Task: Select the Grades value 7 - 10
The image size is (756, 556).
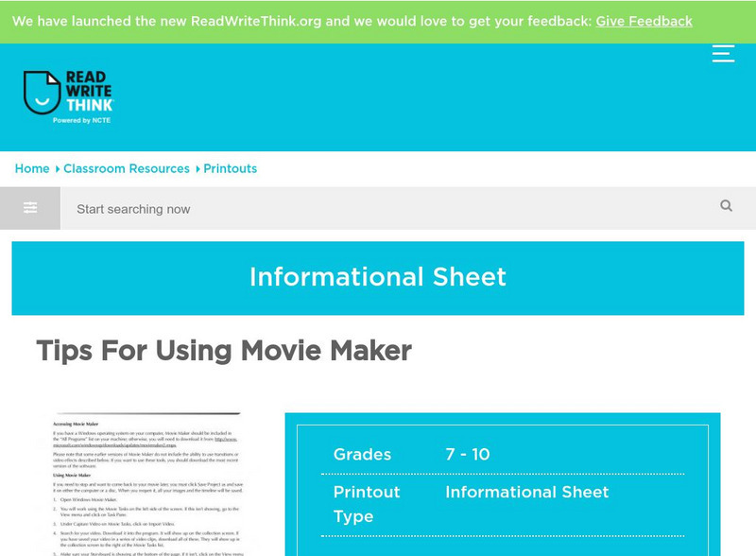Action: click(x=468, y=454)
